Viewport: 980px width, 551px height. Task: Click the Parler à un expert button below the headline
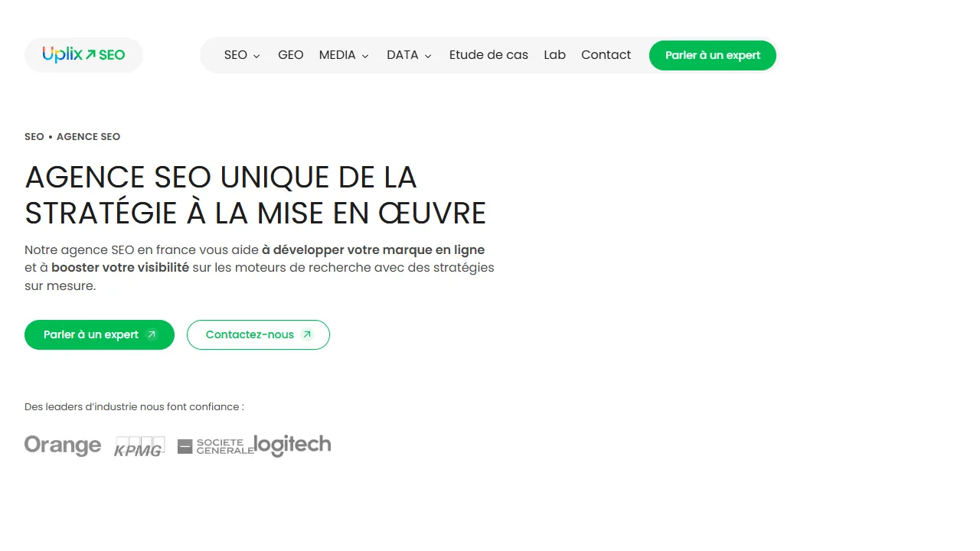(x=99, y=334)
